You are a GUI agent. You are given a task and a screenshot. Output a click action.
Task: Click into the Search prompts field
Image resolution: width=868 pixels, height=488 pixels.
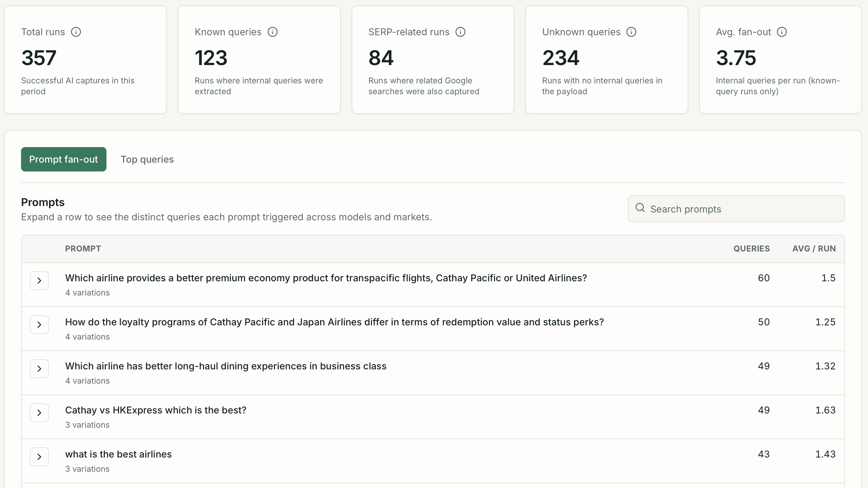coord(736,209)
